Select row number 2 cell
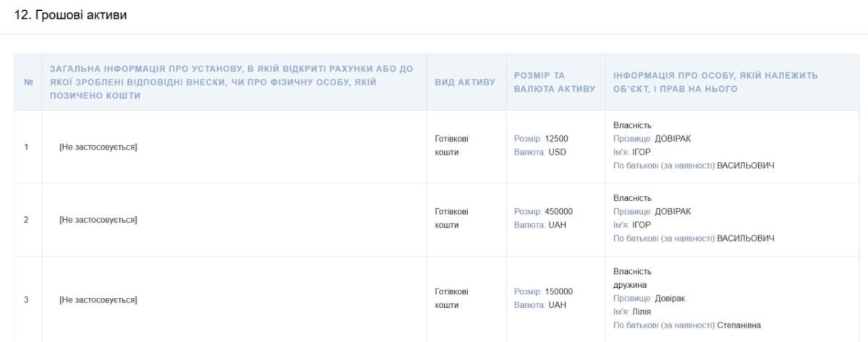 coord(27,219)
